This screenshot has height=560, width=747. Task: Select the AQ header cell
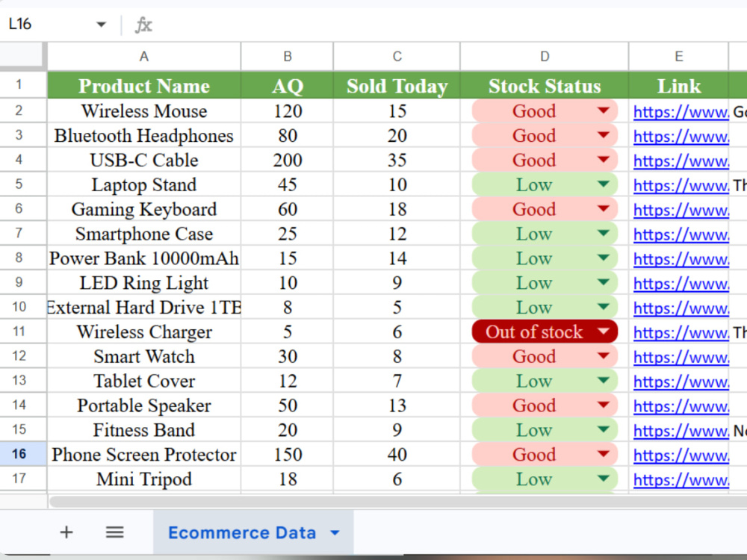tap(288, 85)
